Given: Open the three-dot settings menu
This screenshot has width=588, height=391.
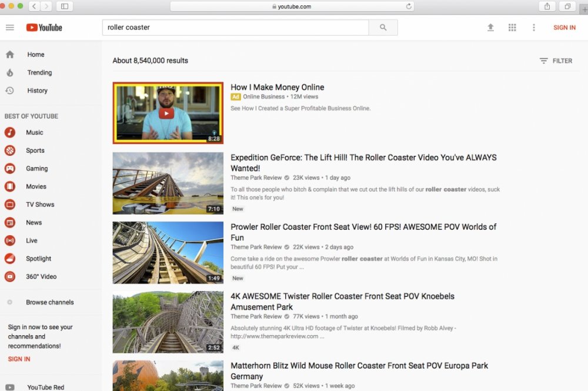Looking at the screenshot, I should pyautogui.click(x=534, y=28).
